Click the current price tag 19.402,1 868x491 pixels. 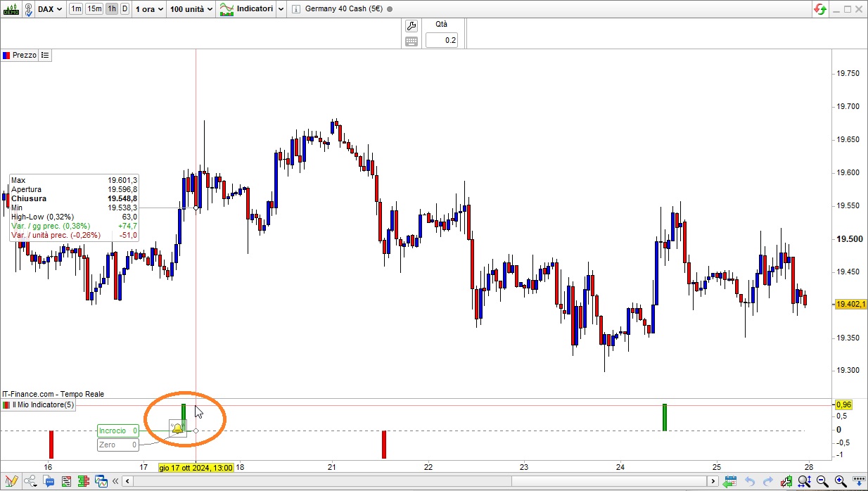850,304
